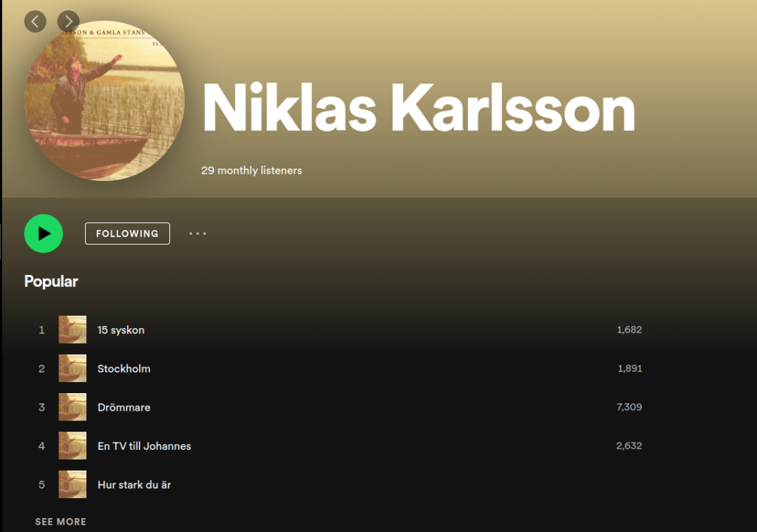Click the round artist profile picture
The height and width of the screenshot is (532, 757).
coord(104,101)
